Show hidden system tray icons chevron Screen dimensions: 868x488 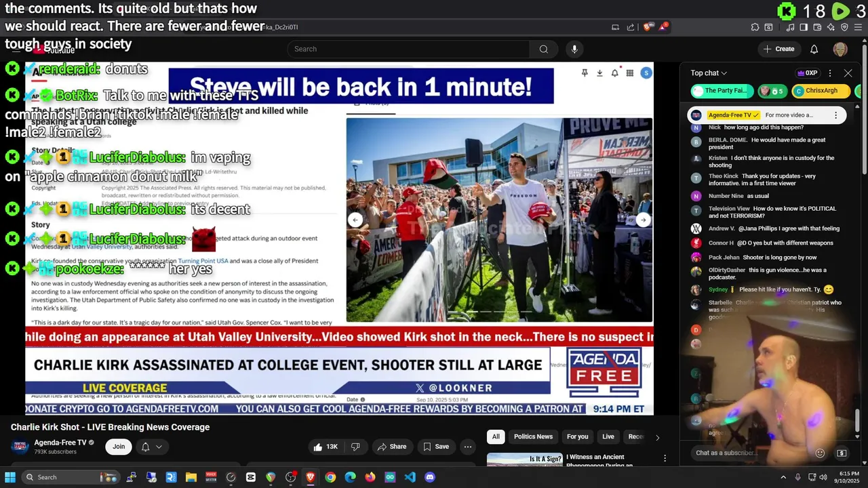[783, 477]
